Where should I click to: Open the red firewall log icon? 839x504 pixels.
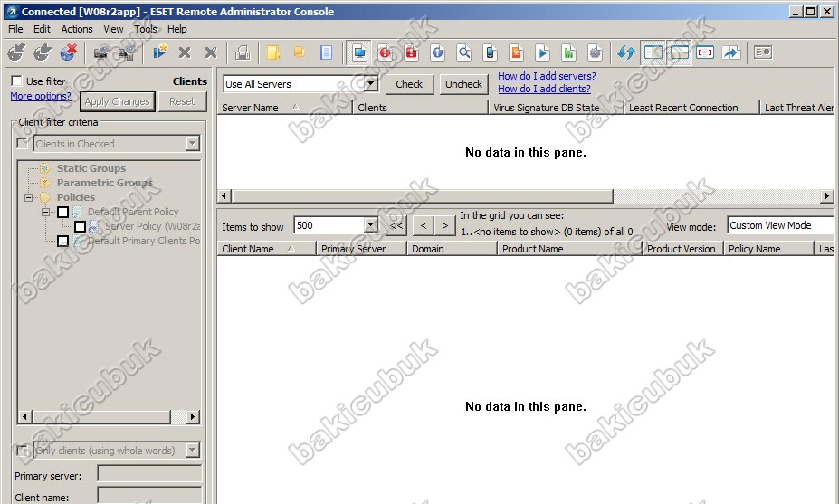tap(412, 52)
